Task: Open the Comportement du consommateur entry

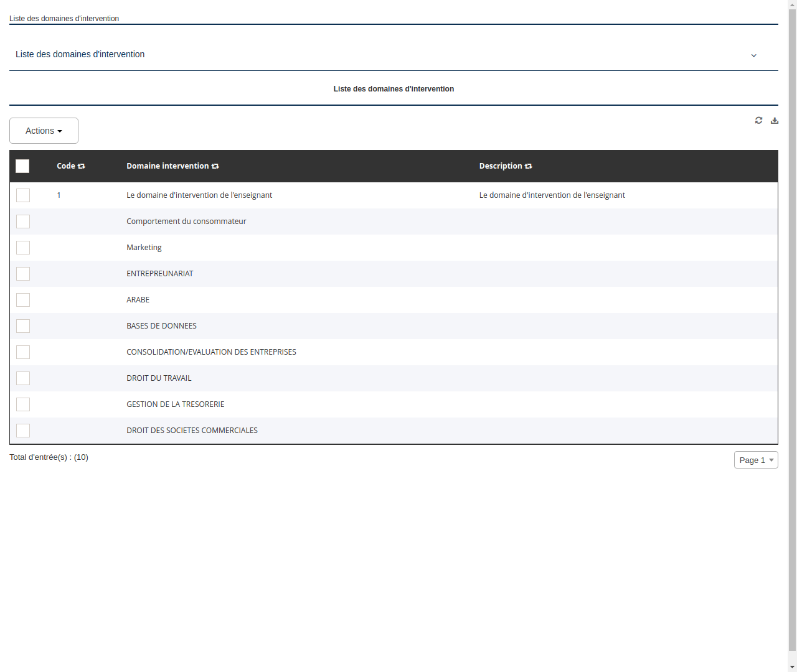Action: point(186,221)
